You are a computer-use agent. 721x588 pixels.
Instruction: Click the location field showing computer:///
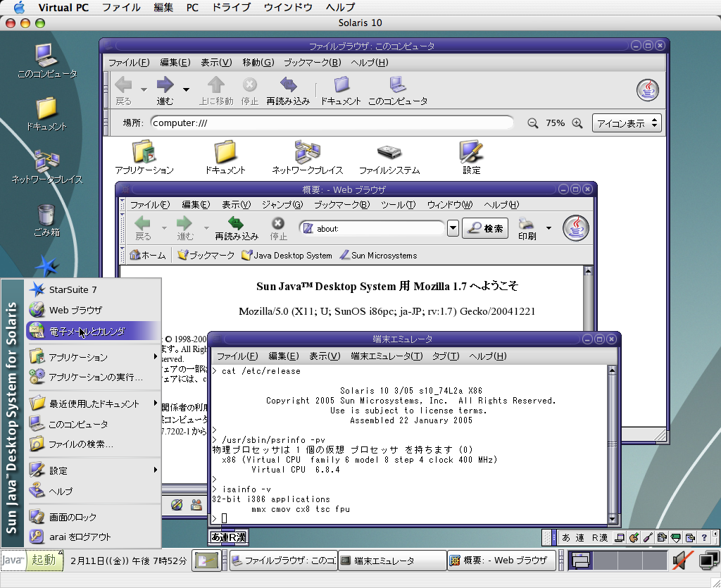coord(332,123)
